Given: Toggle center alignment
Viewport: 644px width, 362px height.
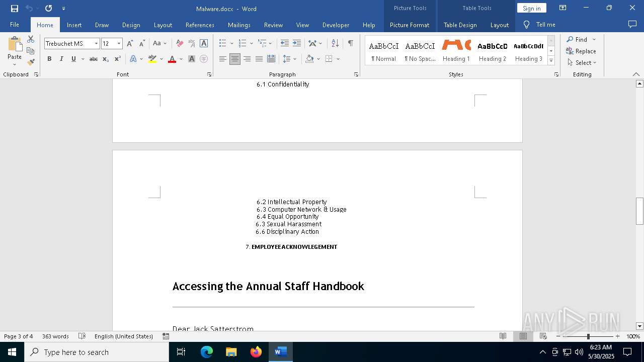Looking at the screenshot, I should (x=235, y=59).
